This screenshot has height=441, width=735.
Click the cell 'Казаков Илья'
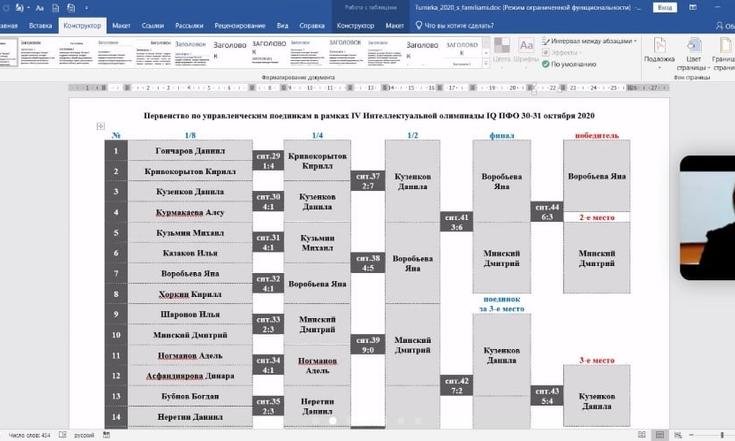pyautogui.click(x=190, y=253)
